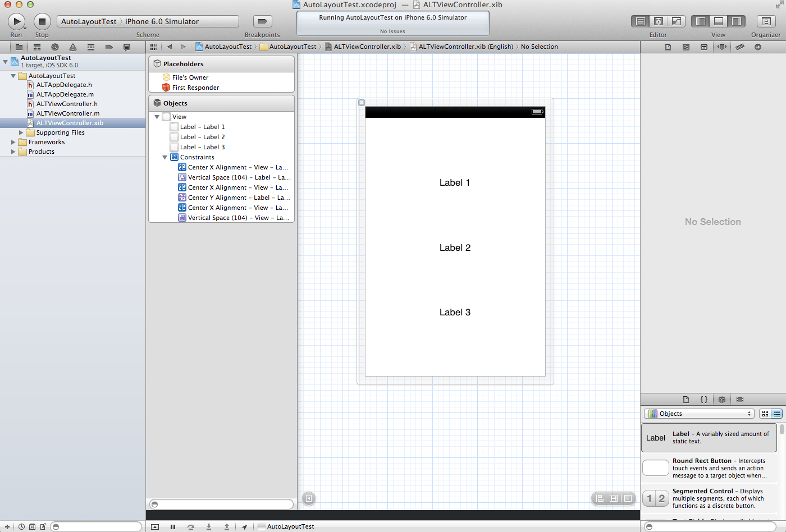This screenshot has height=532, width=786.
Task: Show the Connections inspector
Action: click(x=758, y=47)
